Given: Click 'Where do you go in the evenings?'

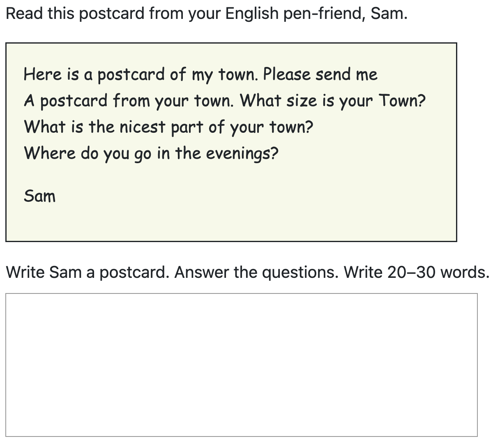Looking at the screenshot, I should (x=151, y=153).
